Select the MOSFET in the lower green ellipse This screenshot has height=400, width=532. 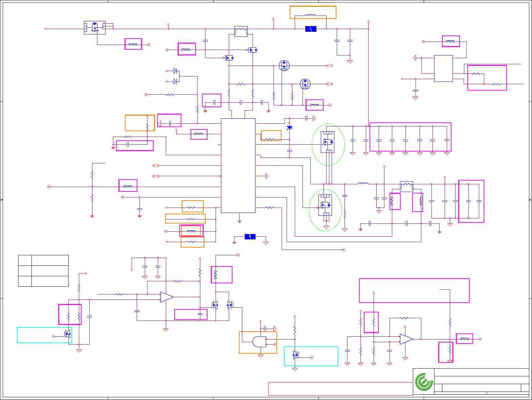[x=326, y=205]
